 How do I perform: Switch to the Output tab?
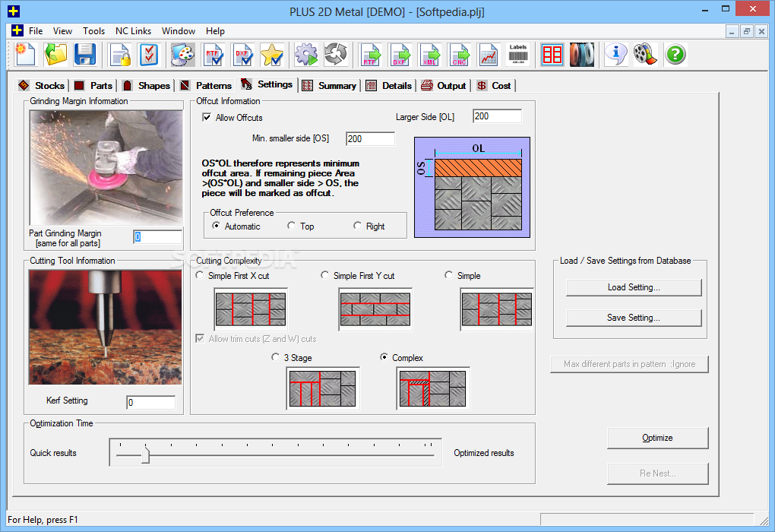click(x=444, y=86)
